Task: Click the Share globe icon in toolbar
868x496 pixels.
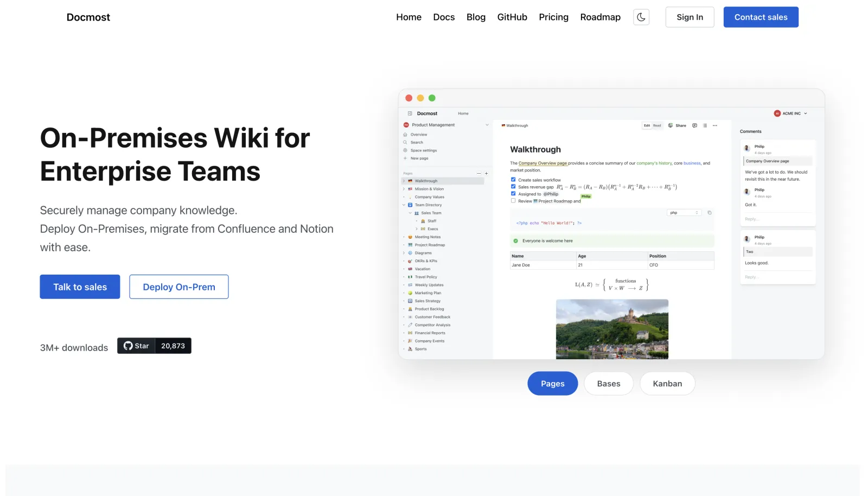Action: click(x=671, y=125)
